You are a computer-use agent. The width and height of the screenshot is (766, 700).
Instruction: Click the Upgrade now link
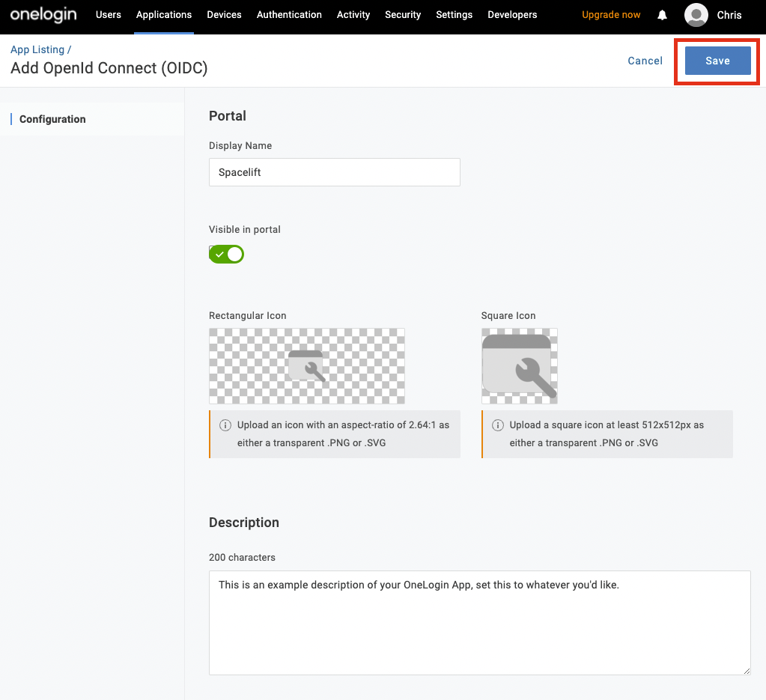click(x=612, y=14)
